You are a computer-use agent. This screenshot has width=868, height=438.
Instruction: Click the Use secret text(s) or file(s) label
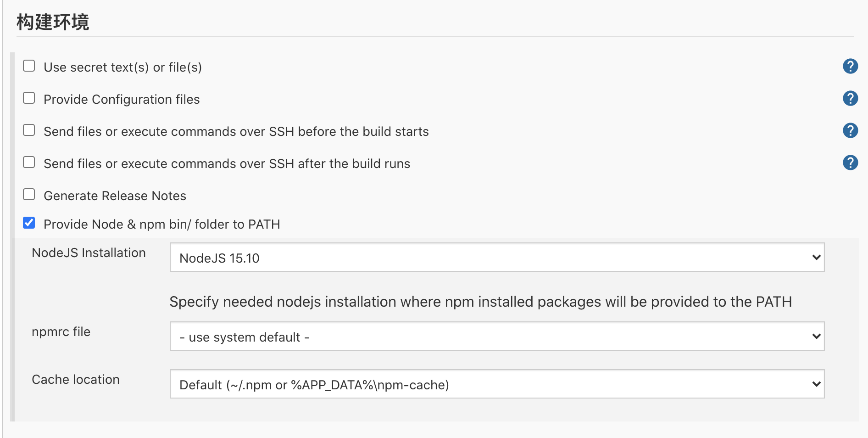122,67
